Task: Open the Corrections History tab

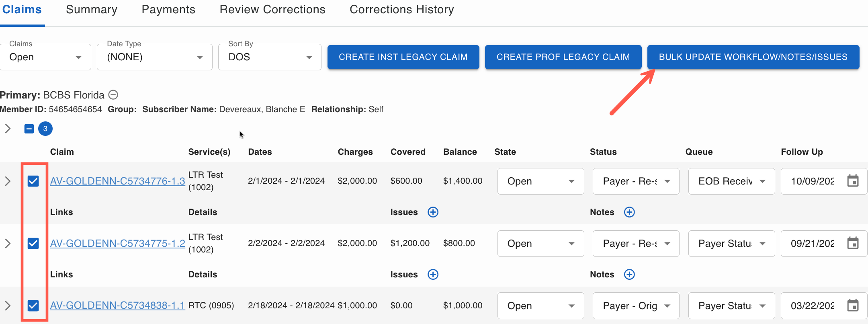Action: 401,10
